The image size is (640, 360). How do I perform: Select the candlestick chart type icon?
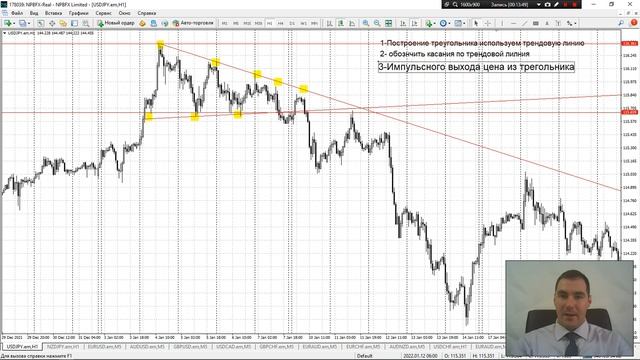(x=340, y=23)
